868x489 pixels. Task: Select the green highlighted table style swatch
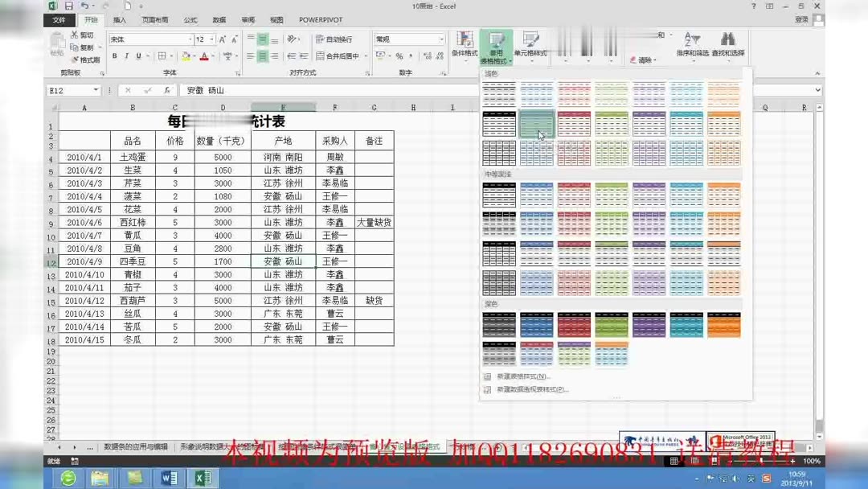537,122
